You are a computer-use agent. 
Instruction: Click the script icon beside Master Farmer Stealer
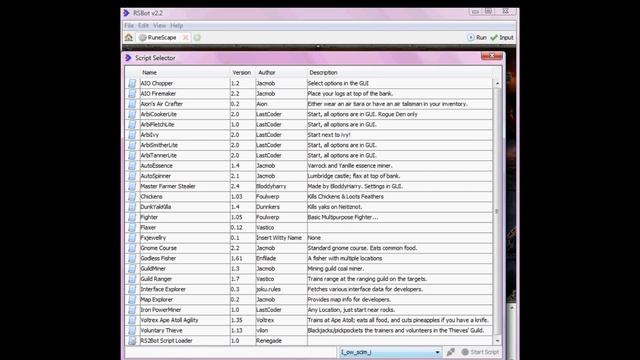click(x=132, y=186)
